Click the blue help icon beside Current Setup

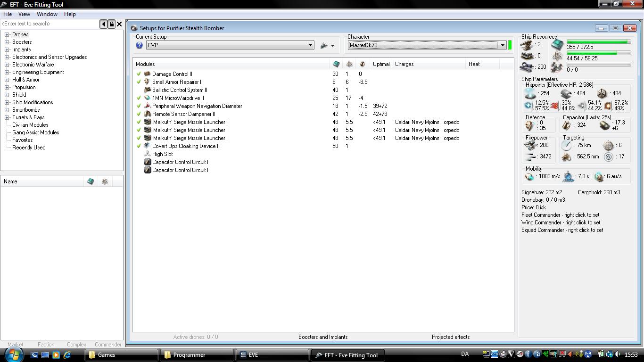(139, 45)
